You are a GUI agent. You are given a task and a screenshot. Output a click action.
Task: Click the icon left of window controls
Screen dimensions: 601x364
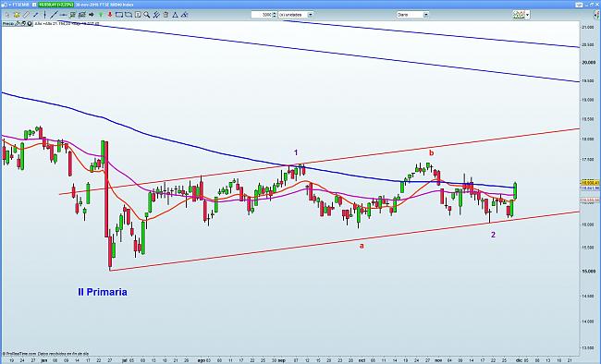click(579, 5)
